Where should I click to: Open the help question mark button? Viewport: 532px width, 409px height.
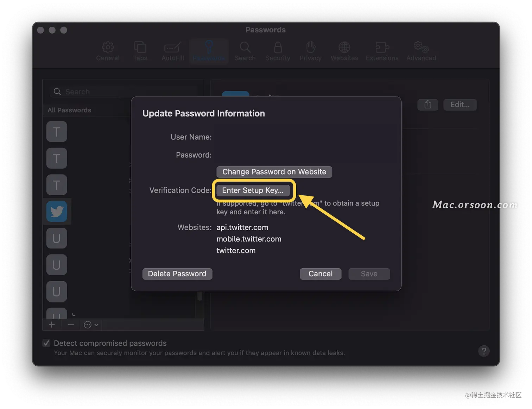[x=484, y=351]
